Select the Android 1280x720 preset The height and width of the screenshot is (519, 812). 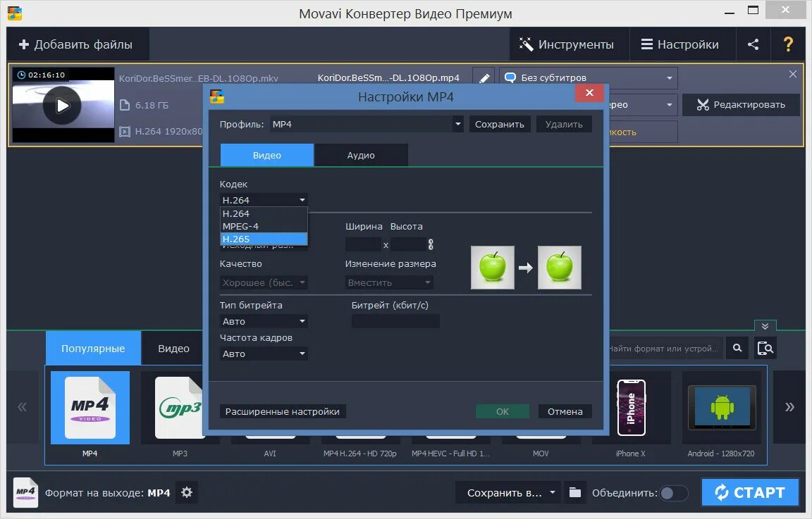721,407
